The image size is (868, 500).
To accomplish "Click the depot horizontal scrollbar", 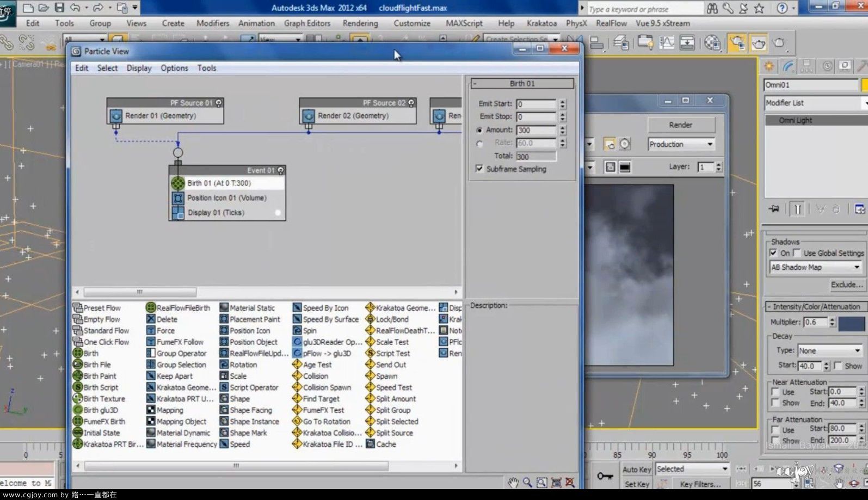I will point(236,466).
